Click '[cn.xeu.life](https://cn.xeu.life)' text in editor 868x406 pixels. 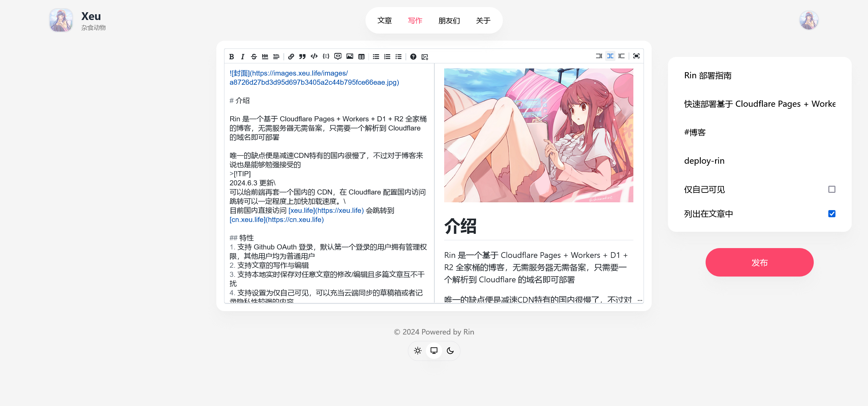pos(277,220)
